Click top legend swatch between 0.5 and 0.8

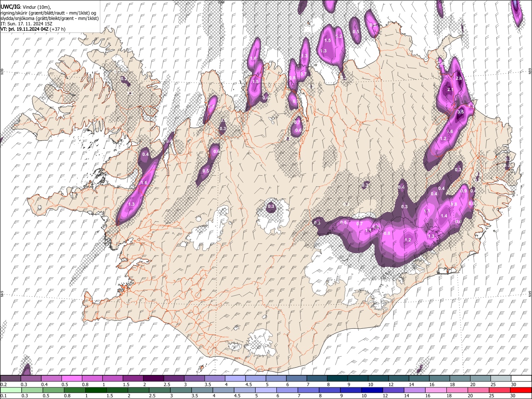(72, 378)
